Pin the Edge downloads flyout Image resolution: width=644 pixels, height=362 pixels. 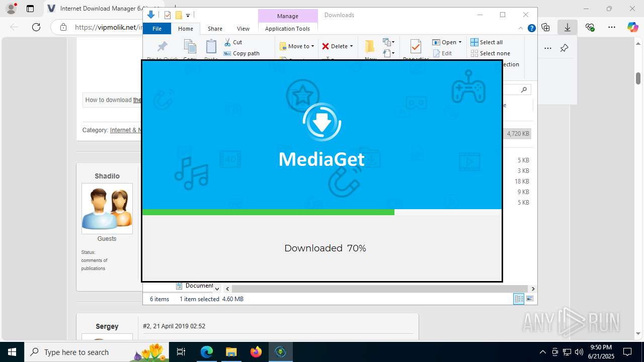[564, 48]
